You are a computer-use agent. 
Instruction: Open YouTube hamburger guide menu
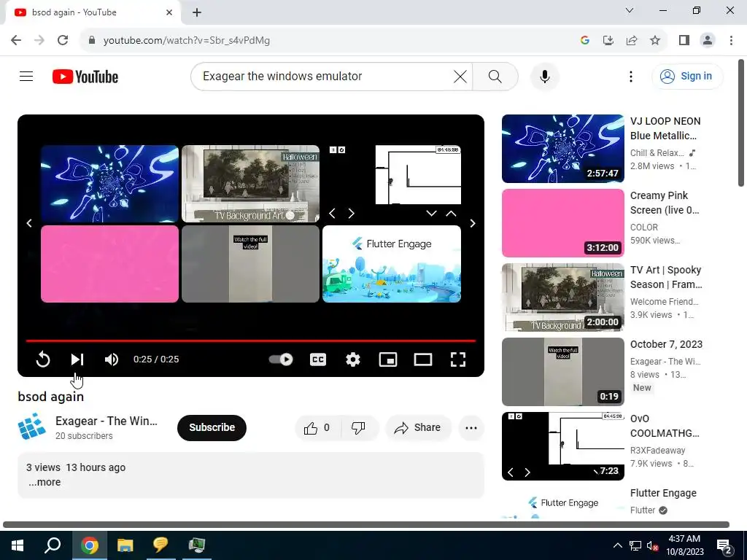tap(26, 76)
